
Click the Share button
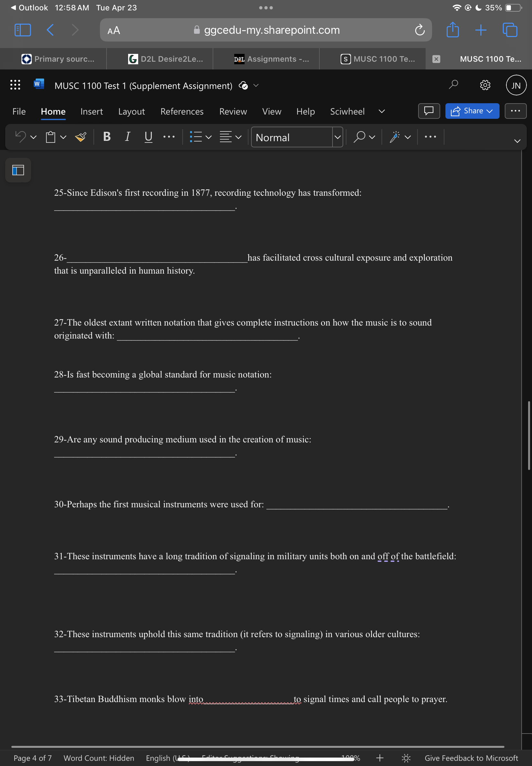pyautogui.click(x=472, y=111)
